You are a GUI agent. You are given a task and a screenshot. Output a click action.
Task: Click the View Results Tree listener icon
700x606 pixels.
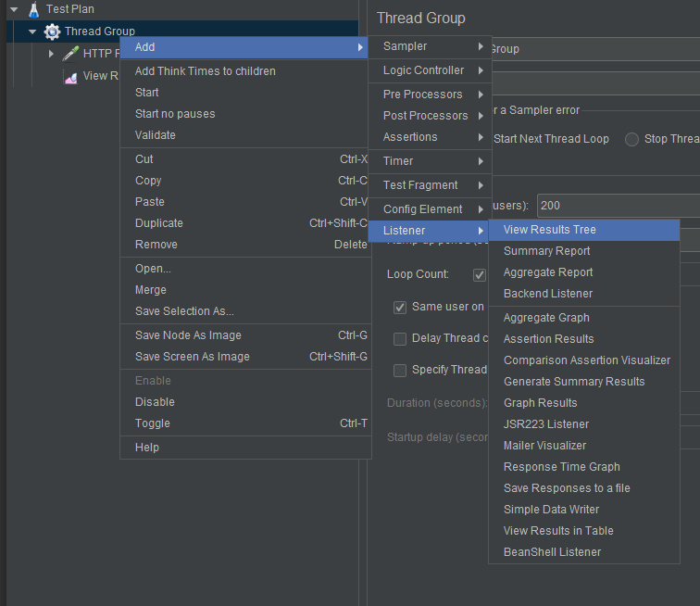70,78
